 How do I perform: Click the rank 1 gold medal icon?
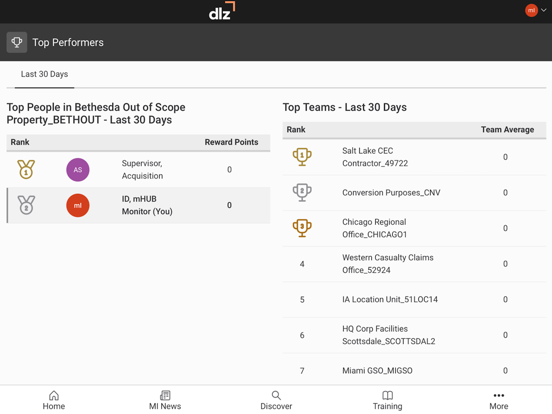26,169
